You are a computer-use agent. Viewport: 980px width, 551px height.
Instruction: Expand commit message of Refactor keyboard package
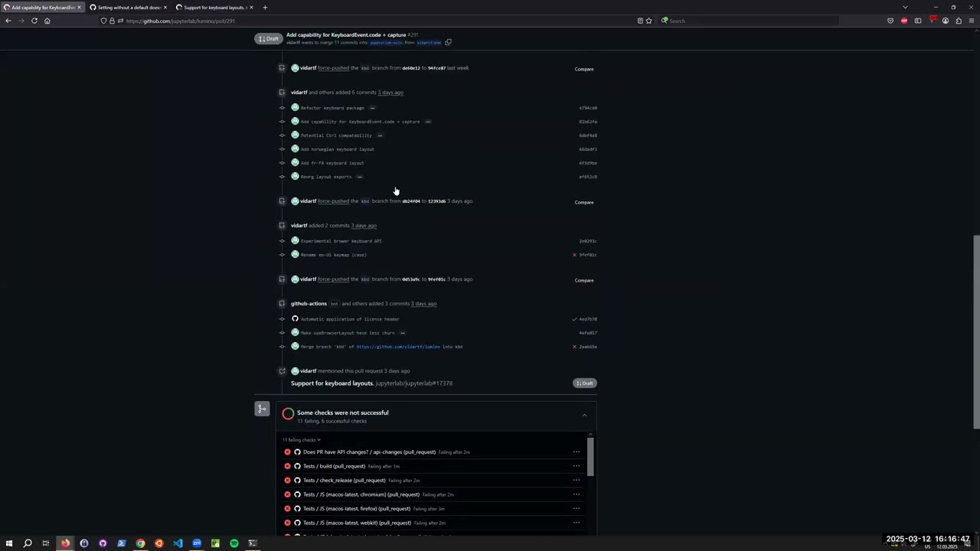[372, 108]
